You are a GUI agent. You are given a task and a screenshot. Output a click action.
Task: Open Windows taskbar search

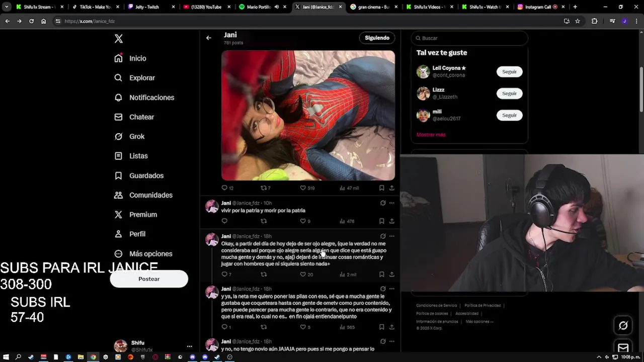coord(18,357)
